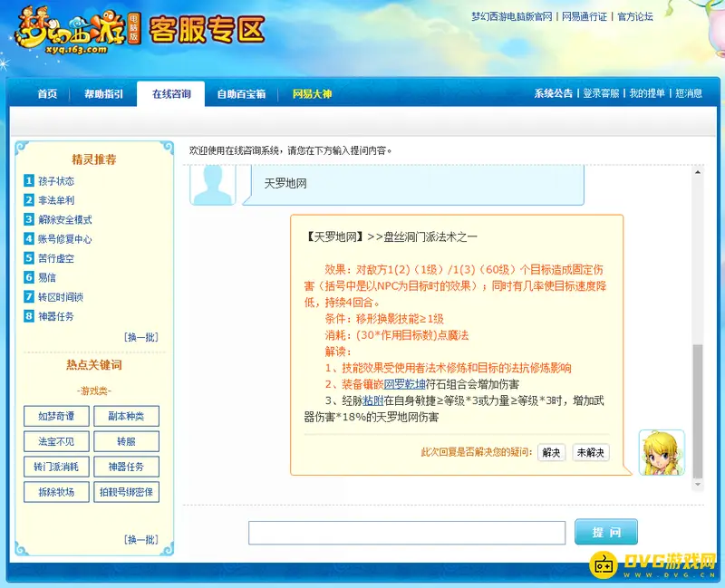Open 官方论坛 link
This screenshot has width=725, height=588.
[x=635, y=16]
